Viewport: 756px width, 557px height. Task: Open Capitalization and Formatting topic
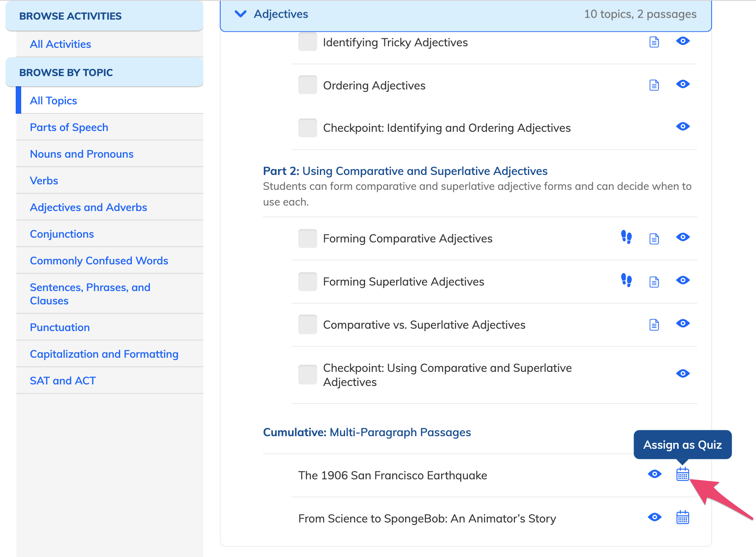[104, 354]
